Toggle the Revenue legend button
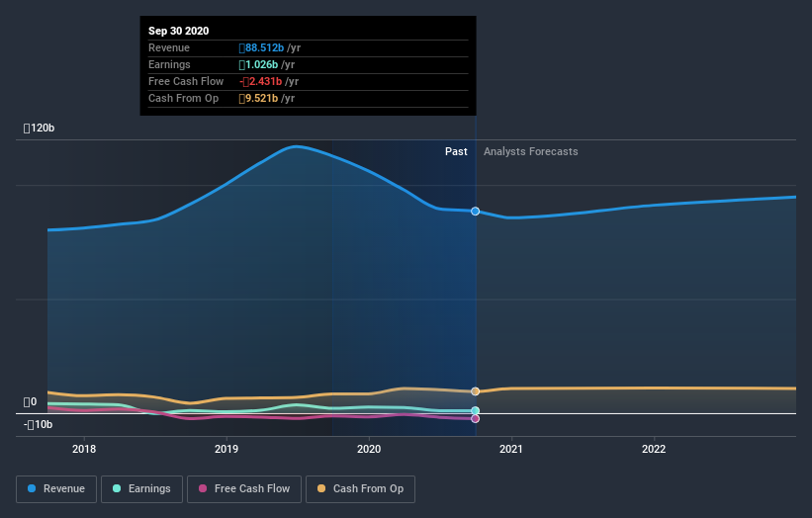 [56, 489]
